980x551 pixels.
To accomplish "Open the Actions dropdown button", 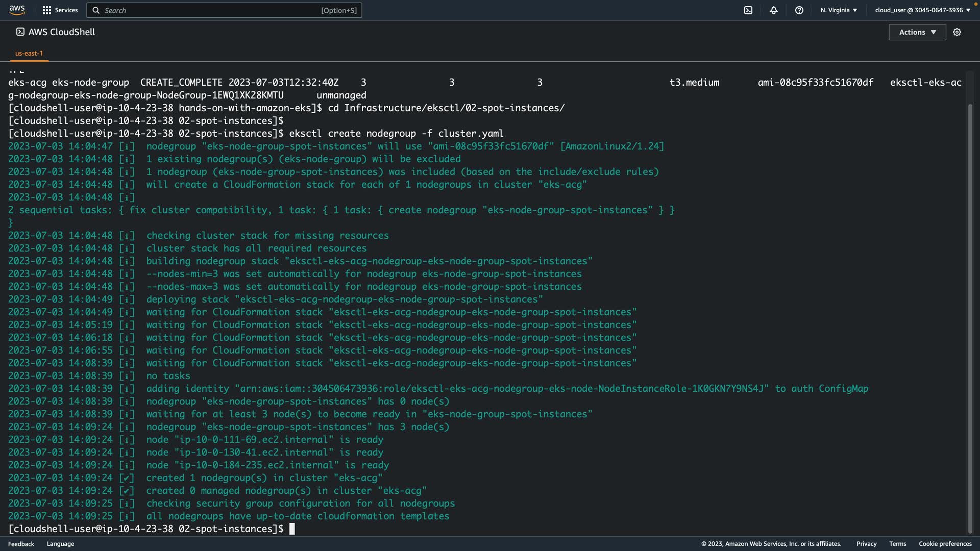I will [x=917, y=32].
